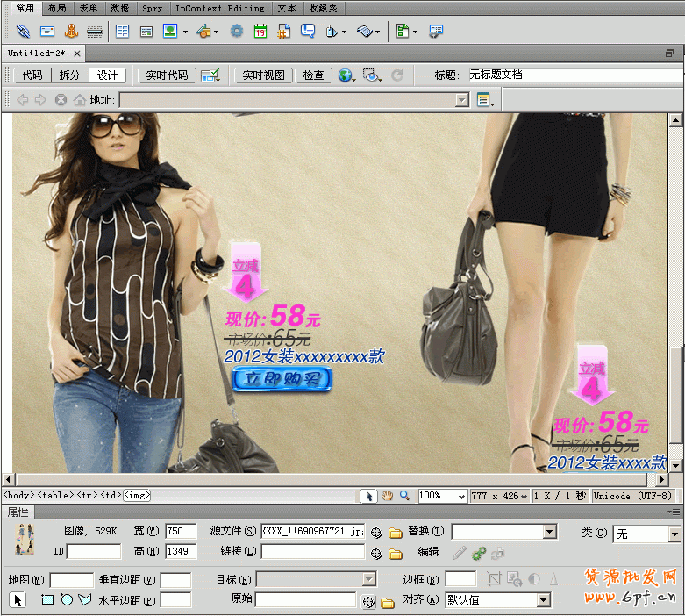The height and width of the screenshot is (616, 685).
Task: Open the Spry tab
Action: click(x=152, y=8)
